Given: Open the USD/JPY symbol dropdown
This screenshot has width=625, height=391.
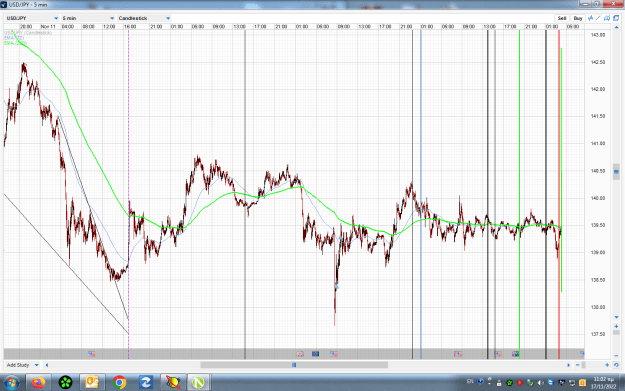Looking at the screenshot, I should tap(32, 18).
